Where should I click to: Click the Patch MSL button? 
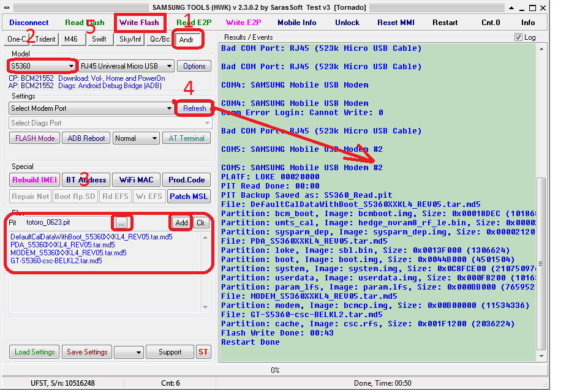(x=189, y=197)
